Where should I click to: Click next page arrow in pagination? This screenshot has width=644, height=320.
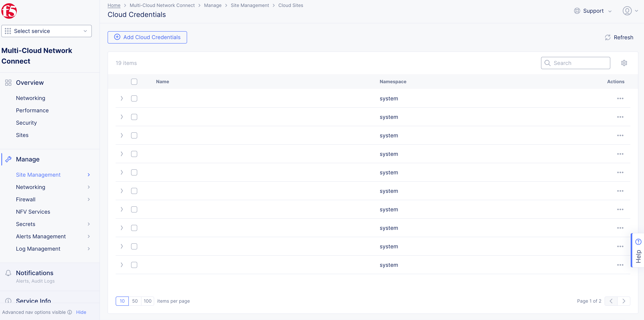click(x=624, y=301)
